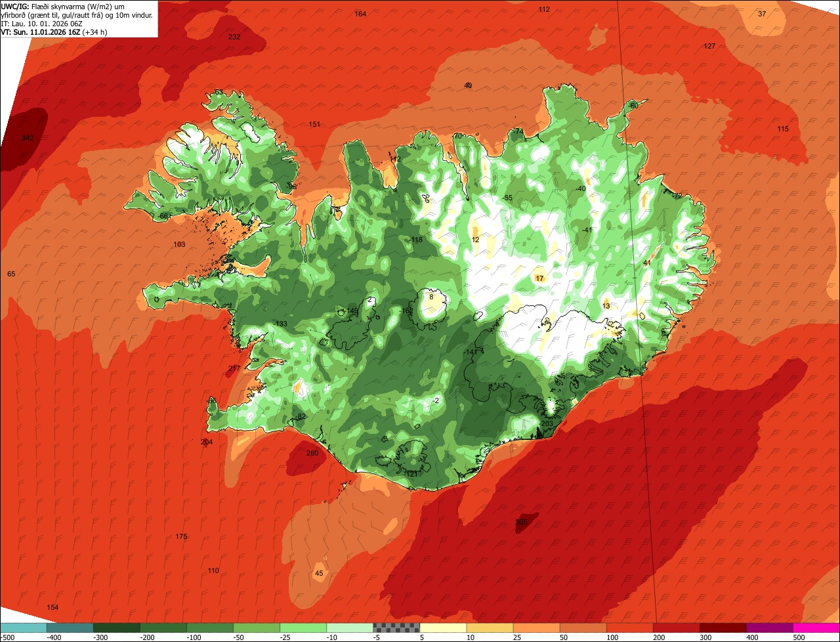Select the legend swatch between -400 and -300

click(70, 628)
